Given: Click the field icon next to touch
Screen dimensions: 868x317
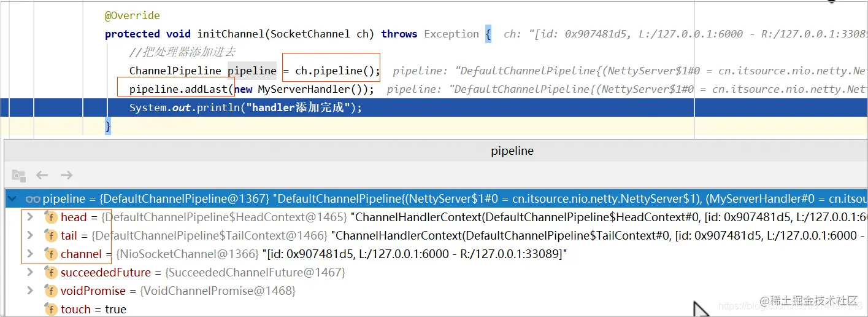Looking at the screenshot, I should point(52,309).
